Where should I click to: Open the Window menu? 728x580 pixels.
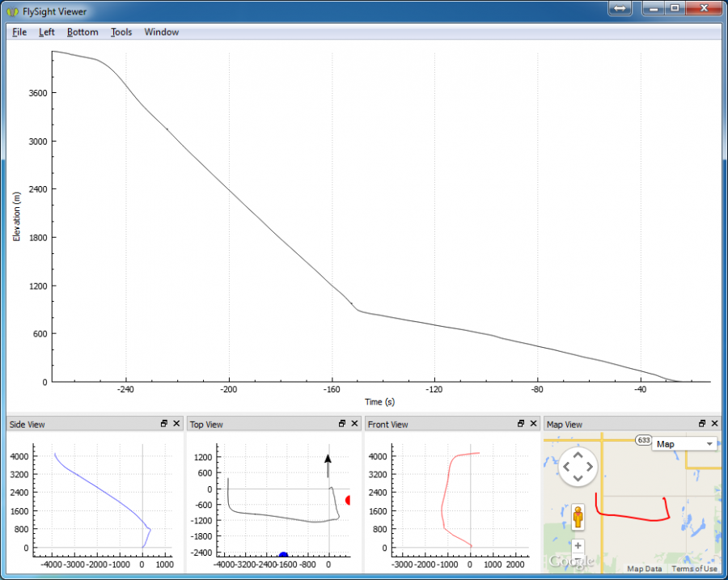point(161,32)
